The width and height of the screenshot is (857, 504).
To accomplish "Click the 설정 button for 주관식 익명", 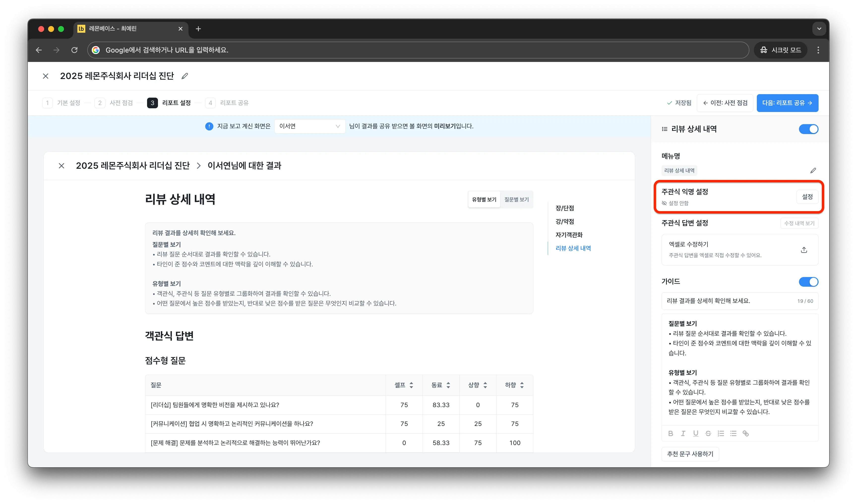I will (x=807, y=197).
